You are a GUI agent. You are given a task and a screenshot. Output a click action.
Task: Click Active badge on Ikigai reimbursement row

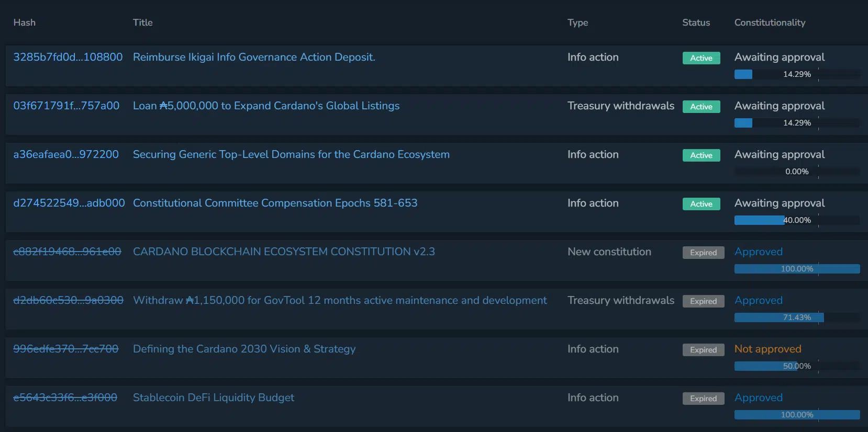coord(702,58)
